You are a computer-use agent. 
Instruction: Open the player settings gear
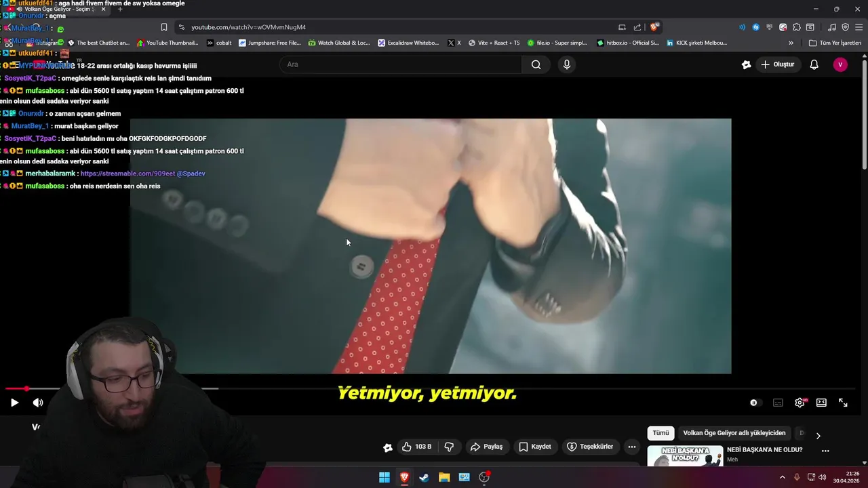point(800,403)
